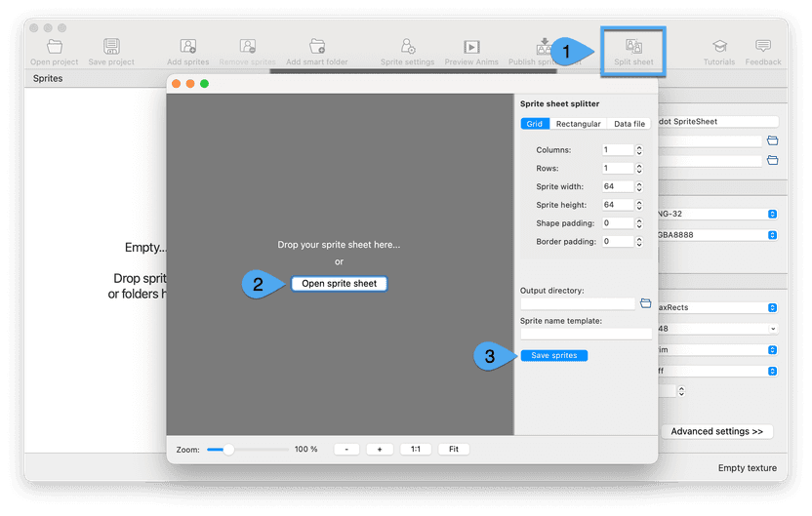This screenshot has width=812, height=516.
Task: Click the Preview Anims toolbar icon
Action: (471, 49)
